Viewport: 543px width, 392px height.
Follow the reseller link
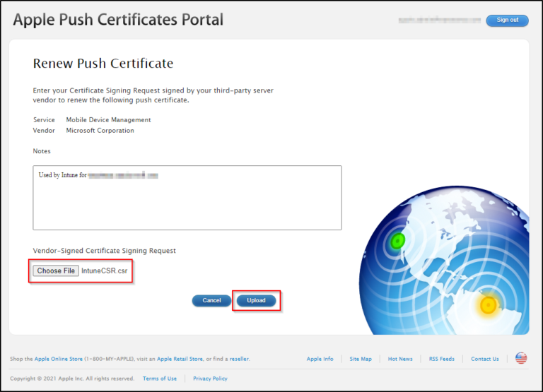[238, 359]
